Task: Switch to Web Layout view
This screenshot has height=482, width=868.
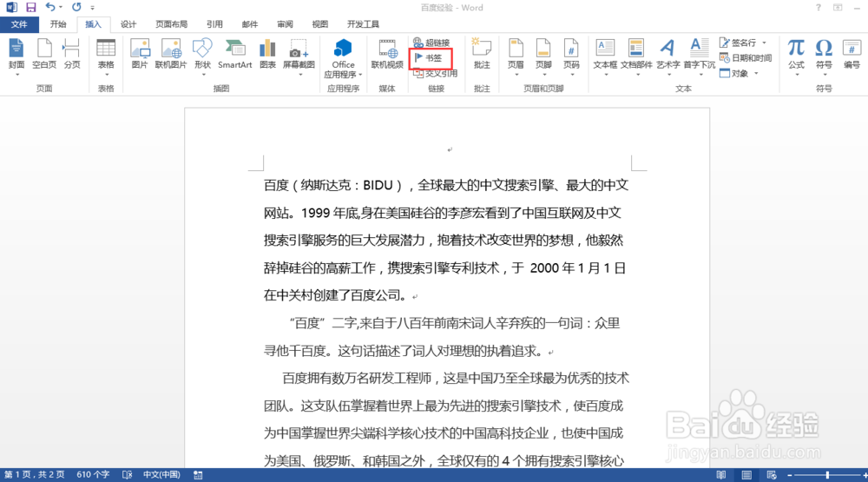Action: click(x=772, y=475)
